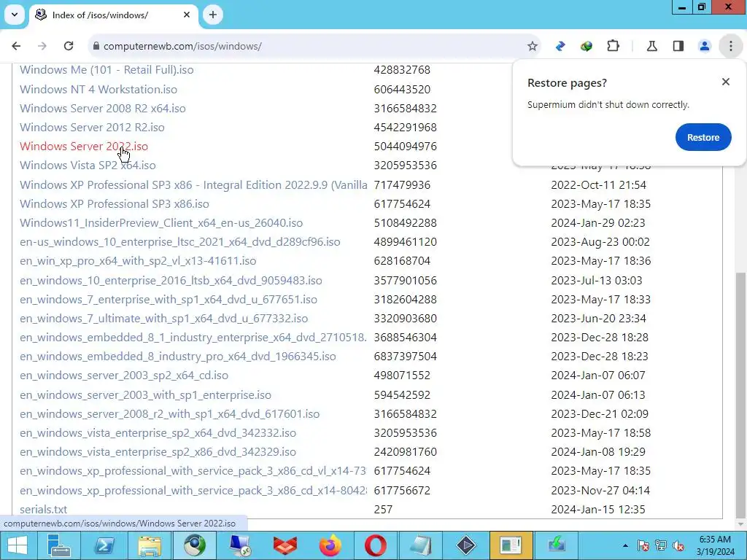This screenshot has width=747, height=560.
Task: Open the remote desktop taskbar icon
Action: coord(239,545)
